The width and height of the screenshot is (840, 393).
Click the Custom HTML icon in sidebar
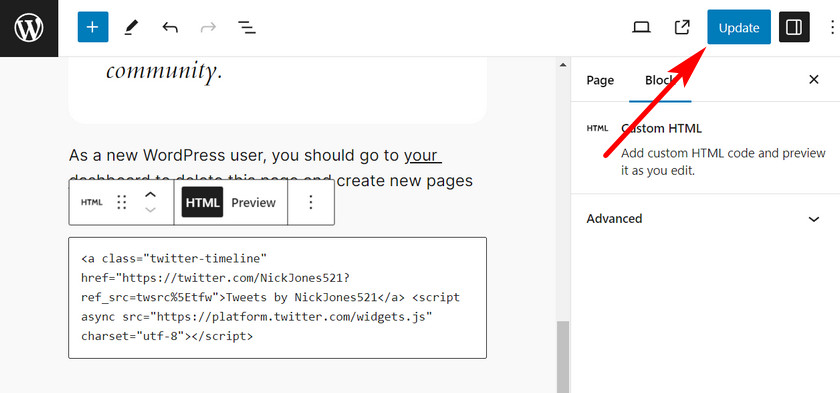(x=597, y=129)
